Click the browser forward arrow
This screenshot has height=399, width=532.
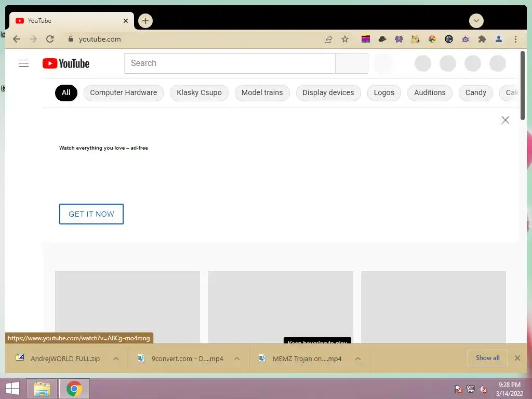pyautogui.click(x=33, y=39)
